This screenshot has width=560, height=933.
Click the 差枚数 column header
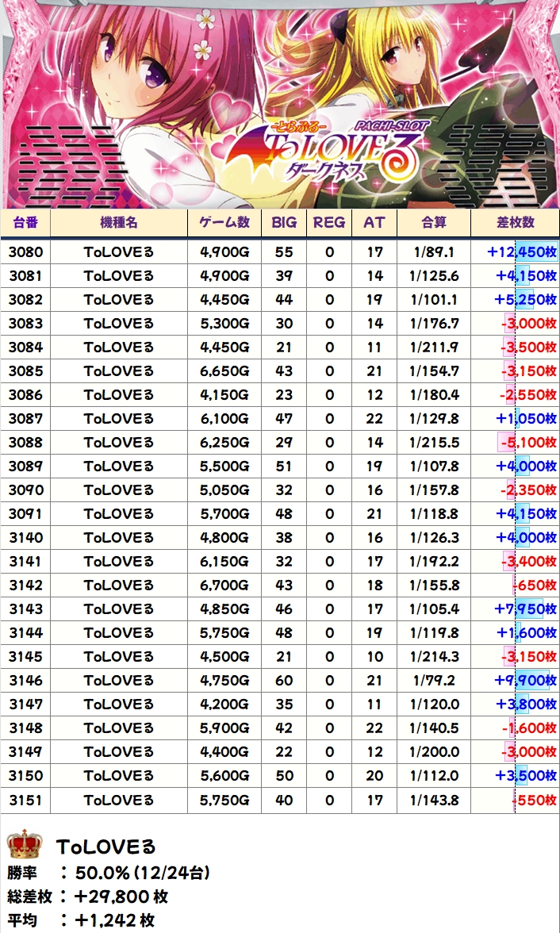(515, 223)
